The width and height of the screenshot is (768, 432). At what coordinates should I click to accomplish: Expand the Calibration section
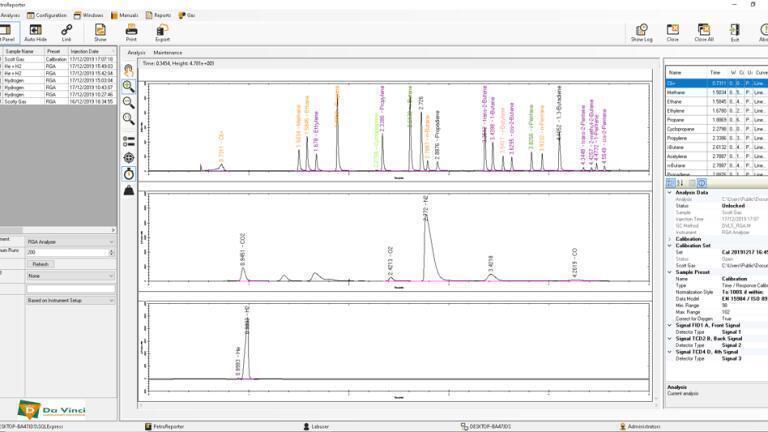click(x=670, y=239)
